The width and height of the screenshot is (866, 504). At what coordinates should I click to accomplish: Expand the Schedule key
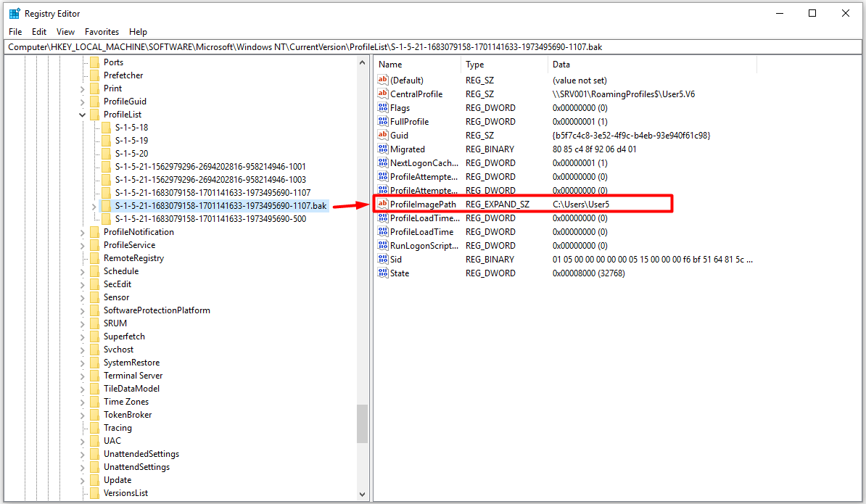pos(82,272)
